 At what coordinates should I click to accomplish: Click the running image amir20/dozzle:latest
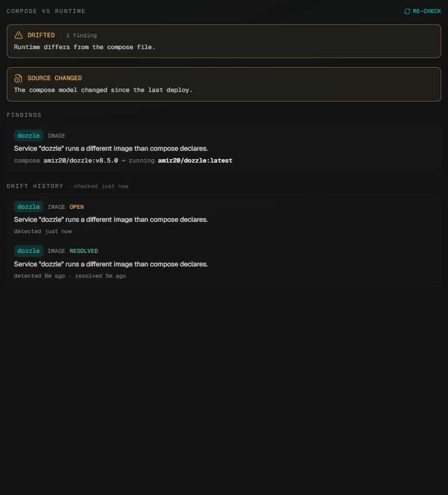pos(195,161)
